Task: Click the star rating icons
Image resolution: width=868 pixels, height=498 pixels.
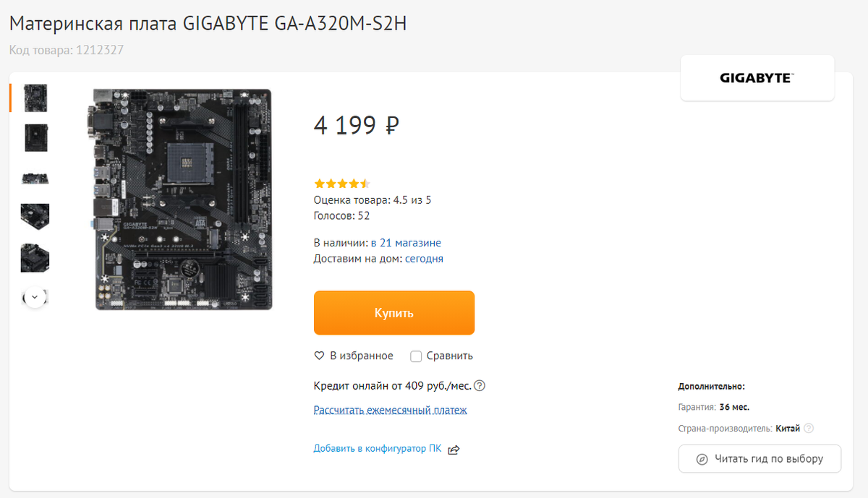Action: (x=341, y=184)
